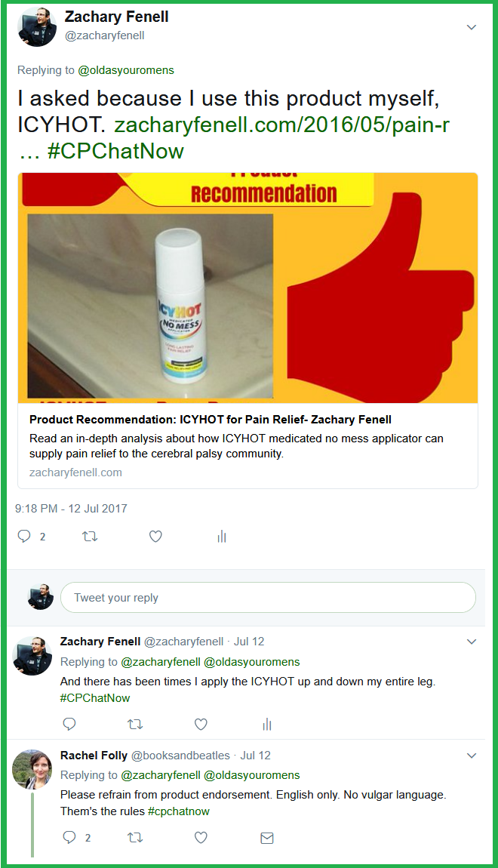View tweet activity on main tweet
The width and height of the screenshot is (498, 868).
pos(222,536)
